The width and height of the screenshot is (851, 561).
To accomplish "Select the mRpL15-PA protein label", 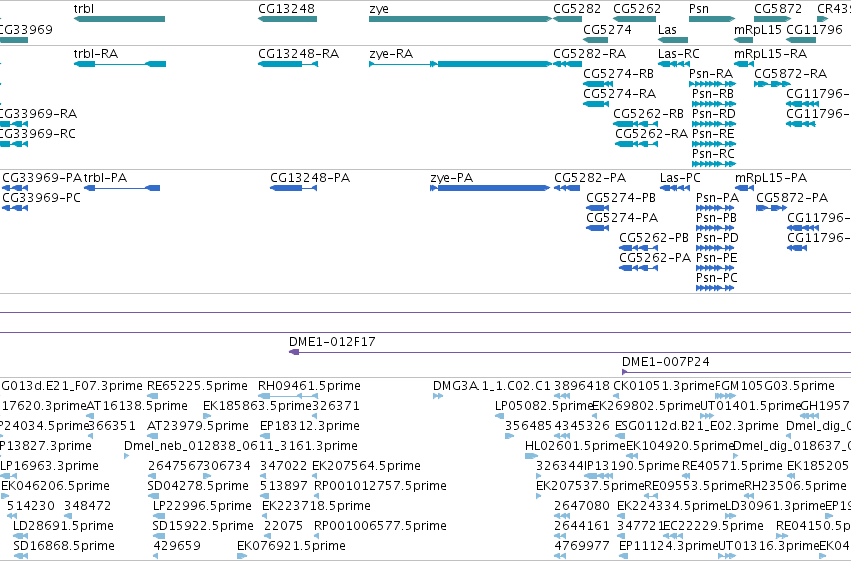I will click(771, 178).
